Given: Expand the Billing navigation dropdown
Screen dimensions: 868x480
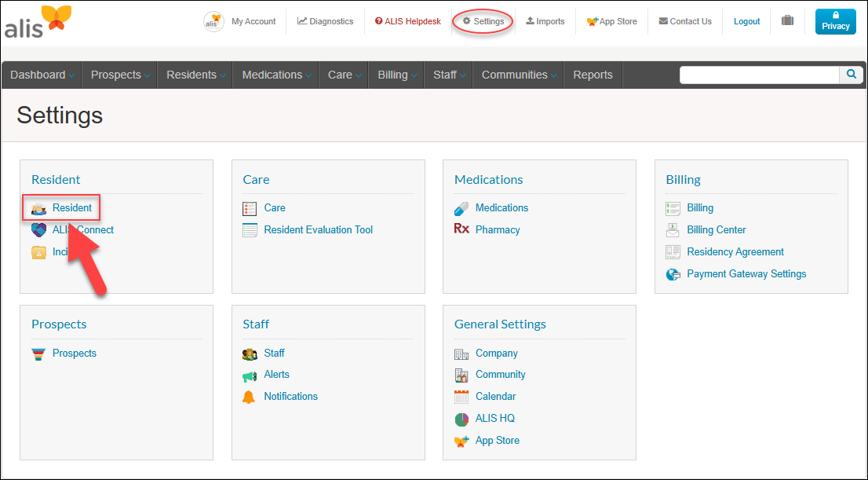Looking at the screenshot, I should coord(396,75).
